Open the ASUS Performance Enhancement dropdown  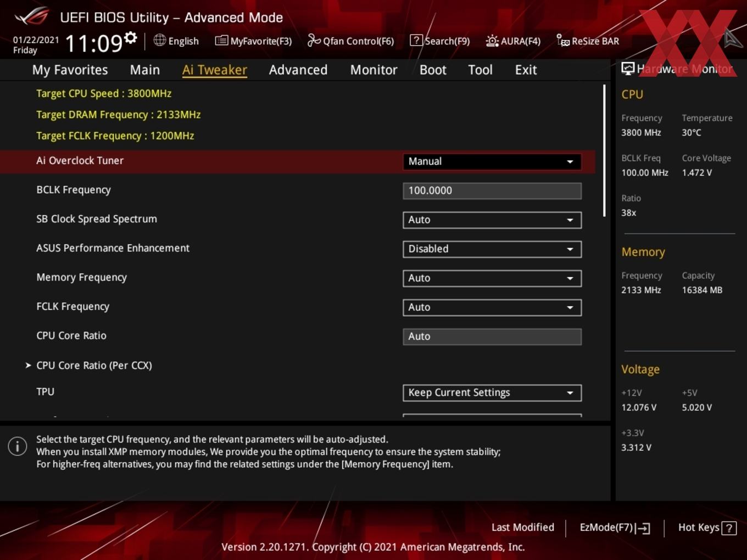click(x=492, y=249)
